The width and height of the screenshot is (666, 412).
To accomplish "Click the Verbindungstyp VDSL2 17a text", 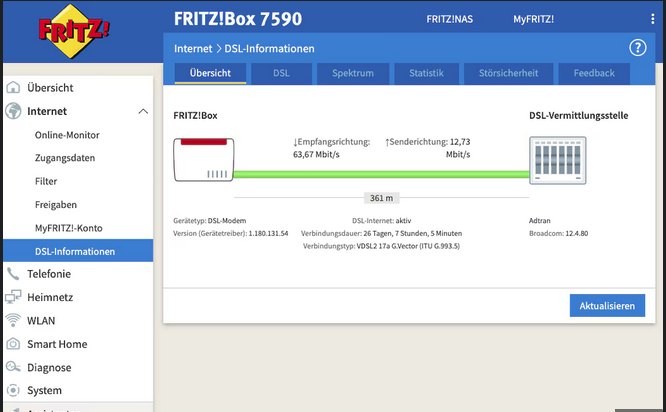I will 381,246.
